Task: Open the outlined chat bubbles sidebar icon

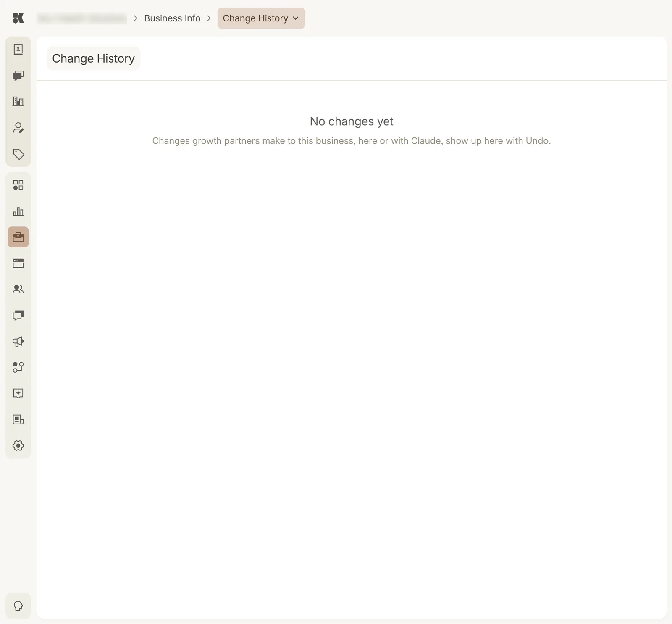Action: coord(18,315)
